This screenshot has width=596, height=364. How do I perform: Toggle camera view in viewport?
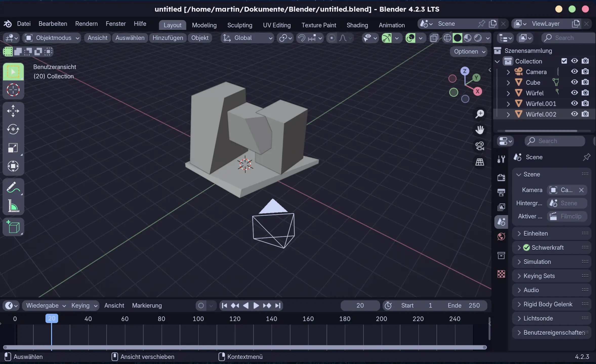coord(480,146)
